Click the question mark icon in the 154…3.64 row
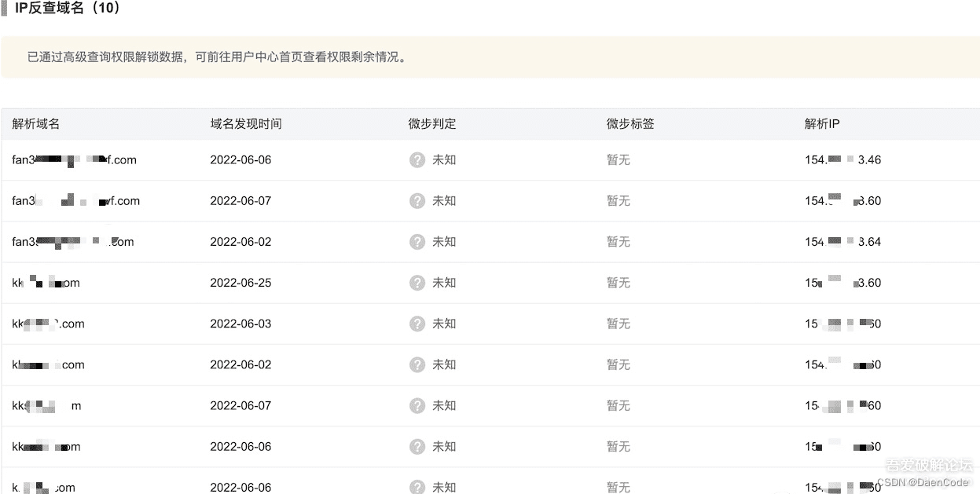This screenshot has height=494, width=980. (417, 242)
